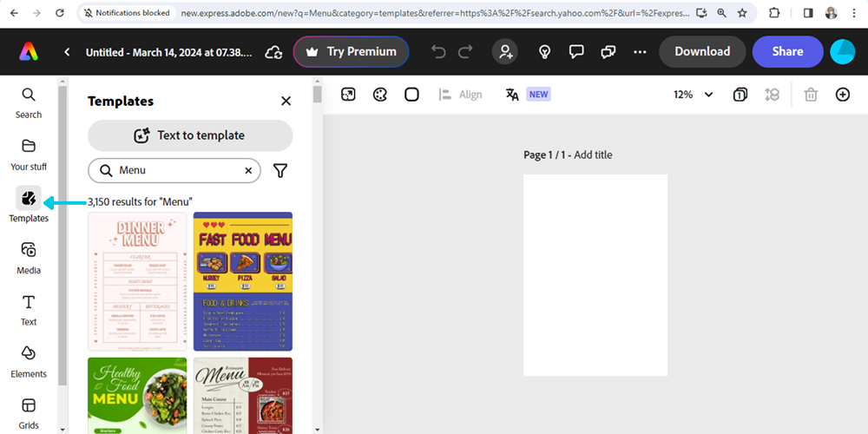Undo the last action

click(x=438, y=52)
